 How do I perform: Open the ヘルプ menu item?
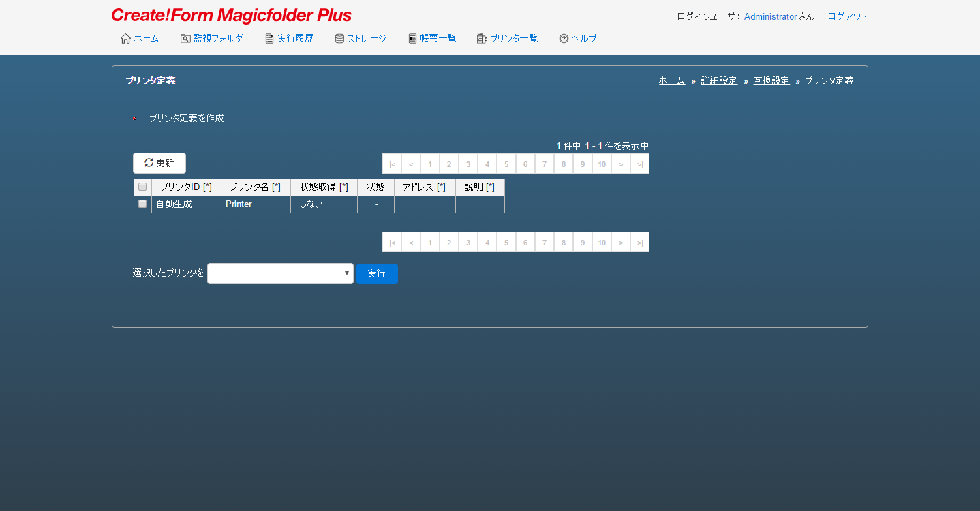click(584, 39)
